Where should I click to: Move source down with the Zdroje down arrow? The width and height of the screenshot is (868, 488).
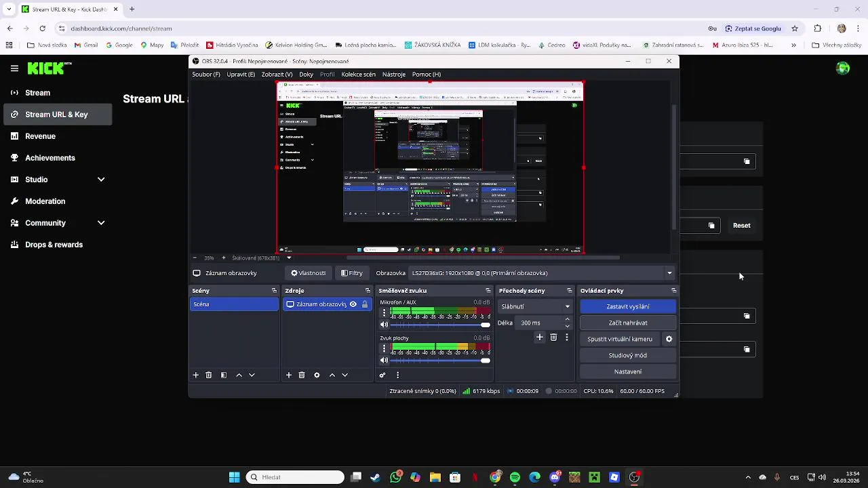tap(345, 375)
